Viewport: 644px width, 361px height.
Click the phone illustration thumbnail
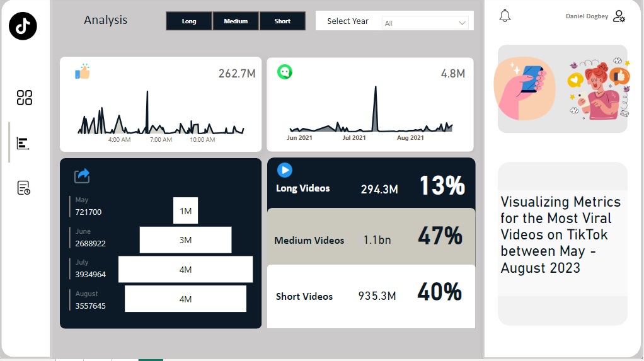click(x=524, y=88)
